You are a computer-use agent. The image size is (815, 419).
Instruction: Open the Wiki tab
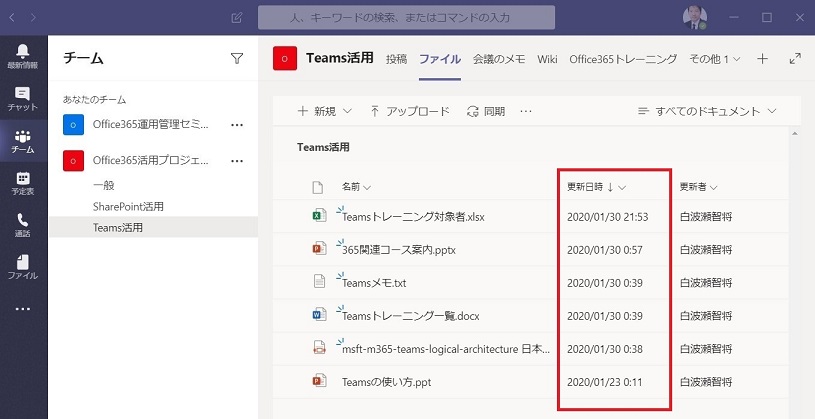tap(547, 59)
